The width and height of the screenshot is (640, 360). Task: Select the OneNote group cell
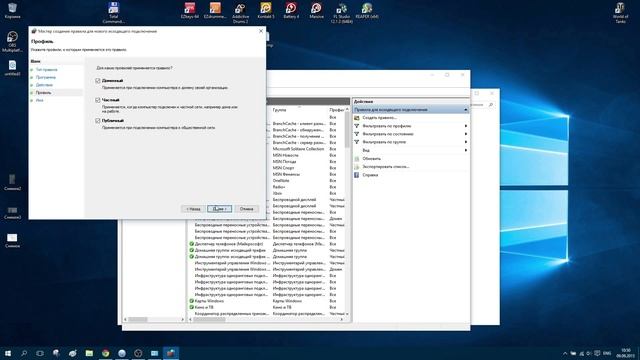[x=281, y=181]
